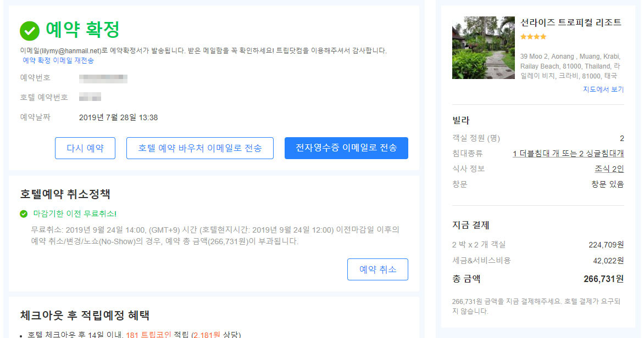
Task: Click '체크아웃 후 적립예정 혜택' heading
Action: coord(85,316)
